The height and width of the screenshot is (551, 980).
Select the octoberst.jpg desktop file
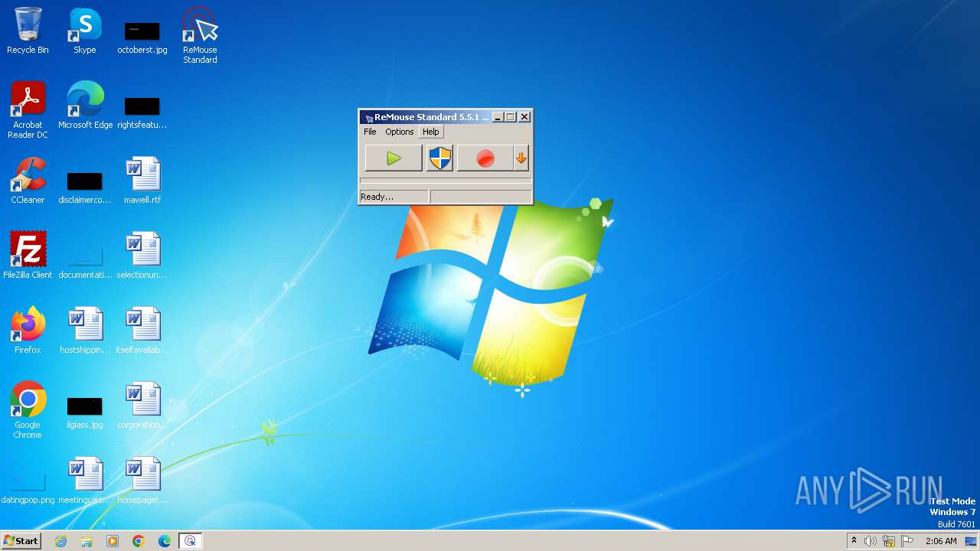click(142, 37)
